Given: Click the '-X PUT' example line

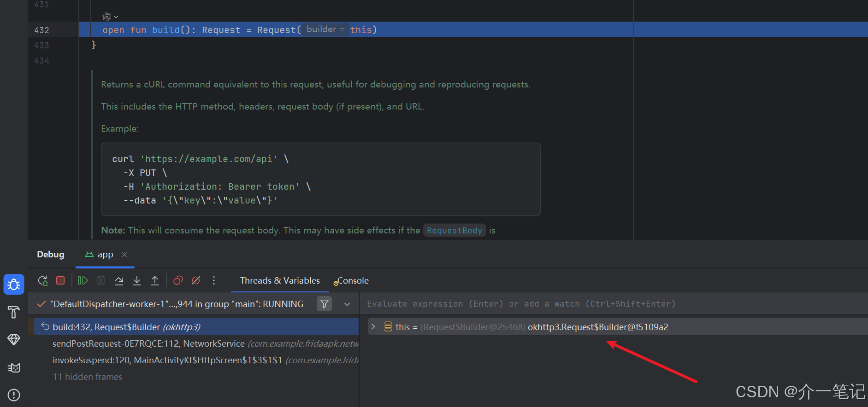Looking at the screenshot, I should (x=145, y=173).
